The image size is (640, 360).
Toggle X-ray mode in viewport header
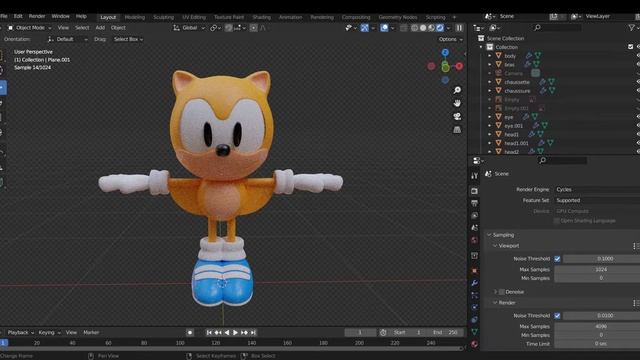[x=404, y=28]
